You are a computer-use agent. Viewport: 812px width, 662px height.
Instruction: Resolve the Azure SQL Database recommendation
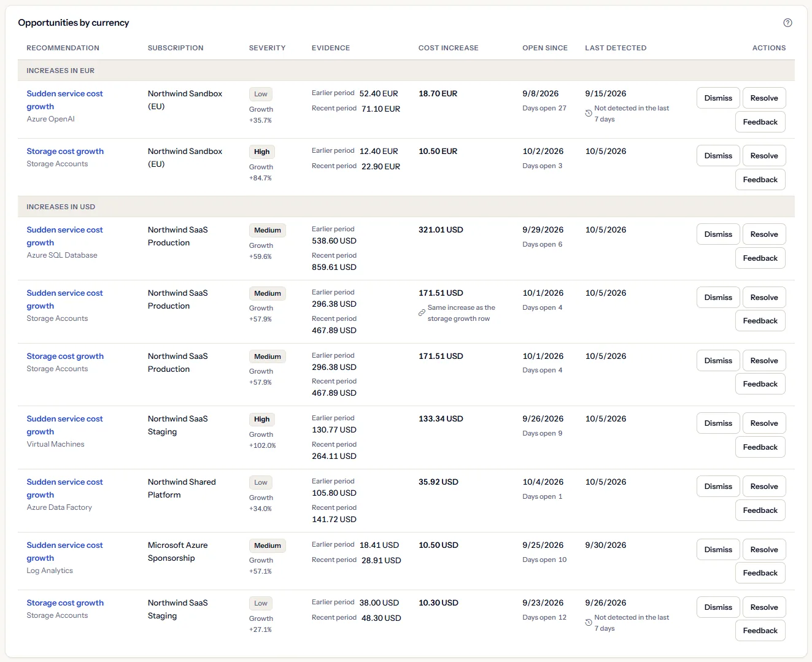[764, 234]
